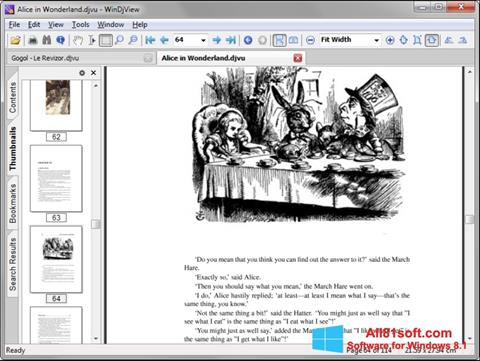
Task: Select page 63 thumbnail
Action: 56,179
